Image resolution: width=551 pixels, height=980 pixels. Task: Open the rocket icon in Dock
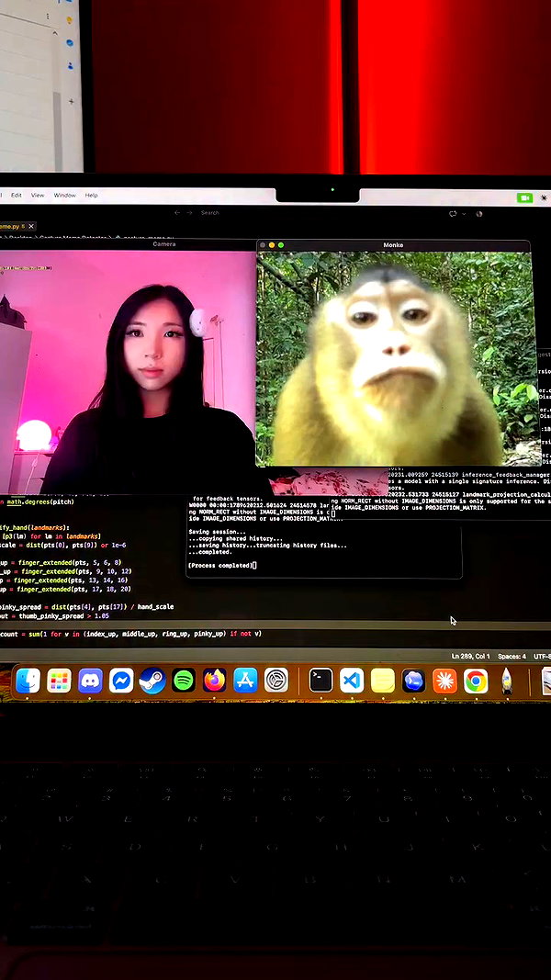pos(507,680)
